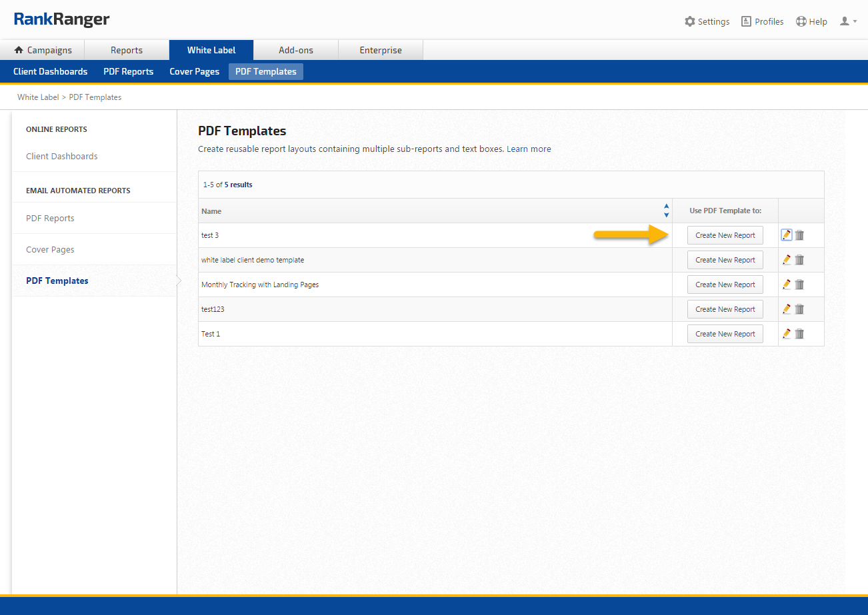The image size is (868, 615).
Task: Click the edit pencil icon for test 3
Action: [787, 235]
